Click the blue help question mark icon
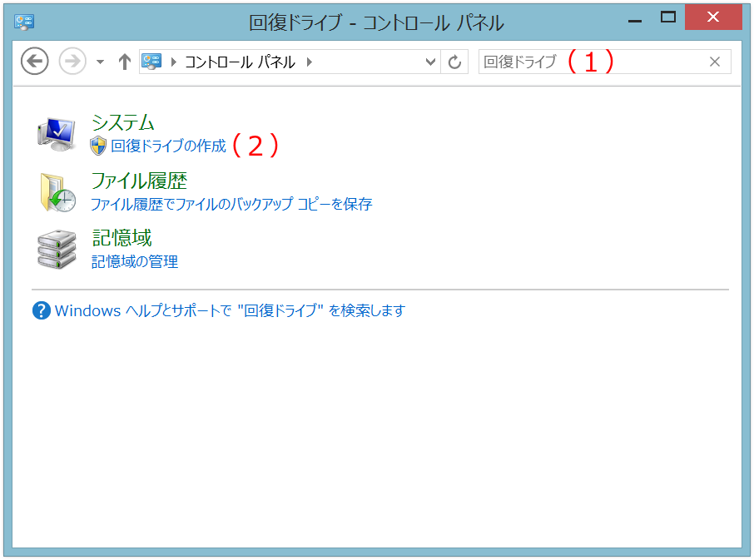The height and width of the screenshot is (560, 754). click(x=42, y=310)
